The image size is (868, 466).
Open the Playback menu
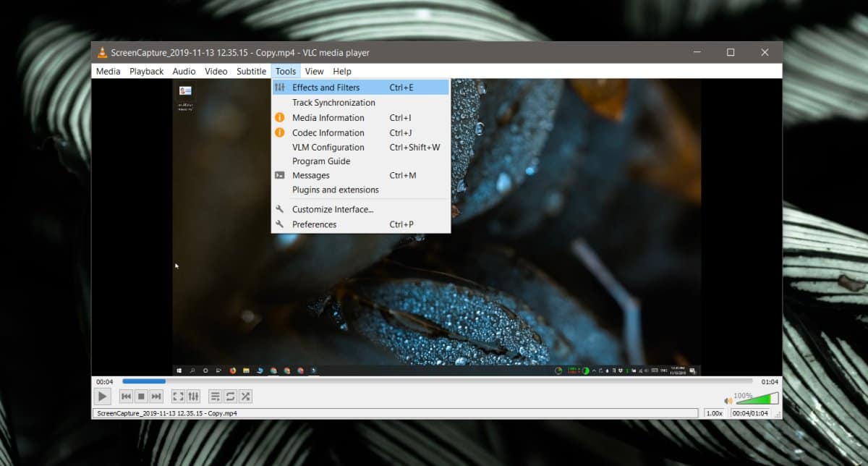(147, 71)
